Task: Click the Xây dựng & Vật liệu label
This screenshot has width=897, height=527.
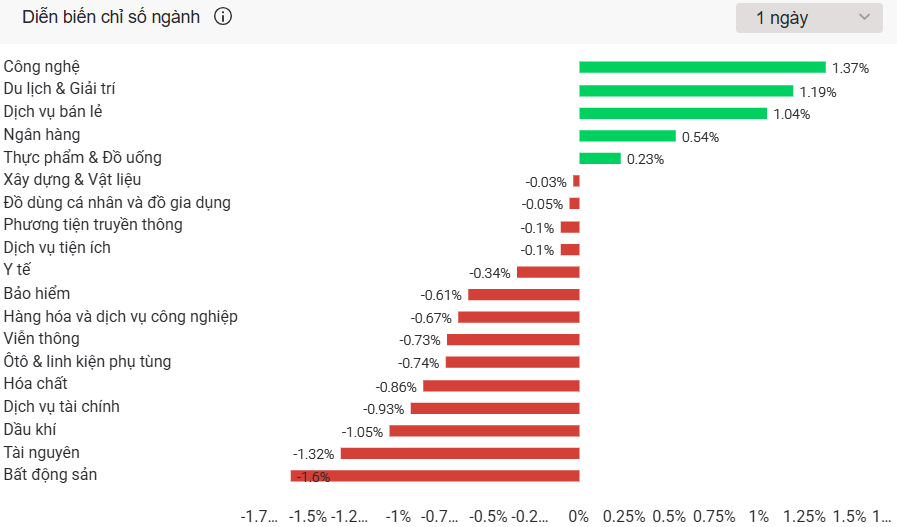Action: click(72, 180)
